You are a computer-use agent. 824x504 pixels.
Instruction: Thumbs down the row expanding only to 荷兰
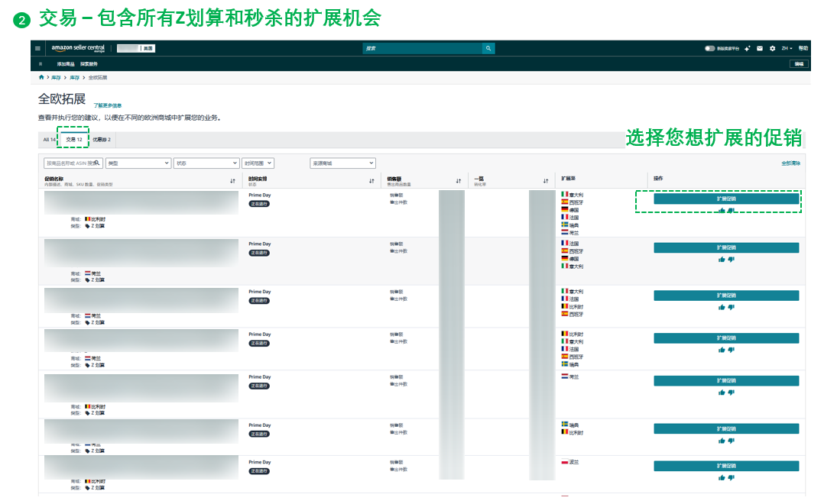pos(731,393)
